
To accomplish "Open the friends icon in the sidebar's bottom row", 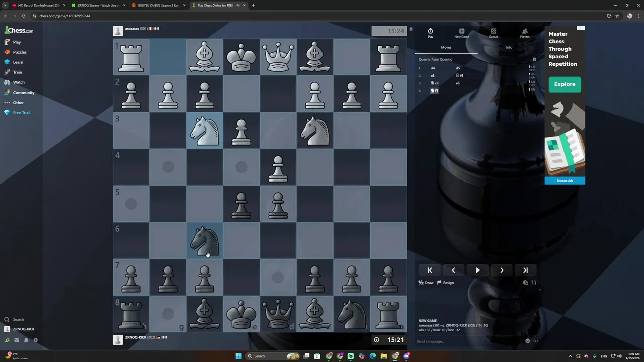I will (7, 340).
